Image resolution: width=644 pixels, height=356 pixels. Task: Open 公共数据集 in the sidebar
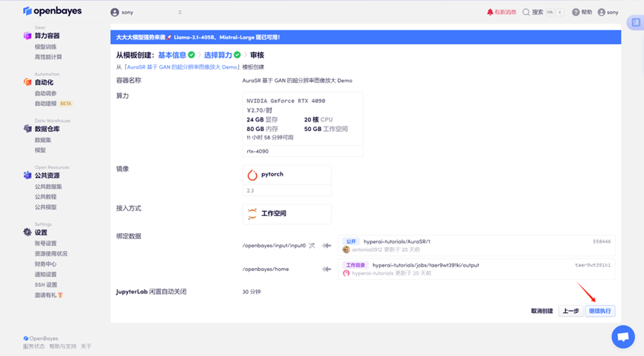48,186
